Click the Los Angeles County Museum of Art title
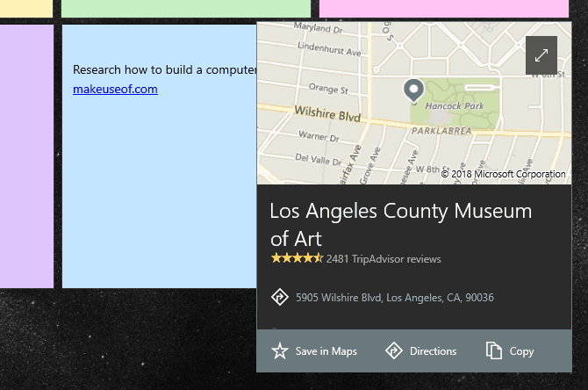The image size is (588, 390). coord(401,225)
